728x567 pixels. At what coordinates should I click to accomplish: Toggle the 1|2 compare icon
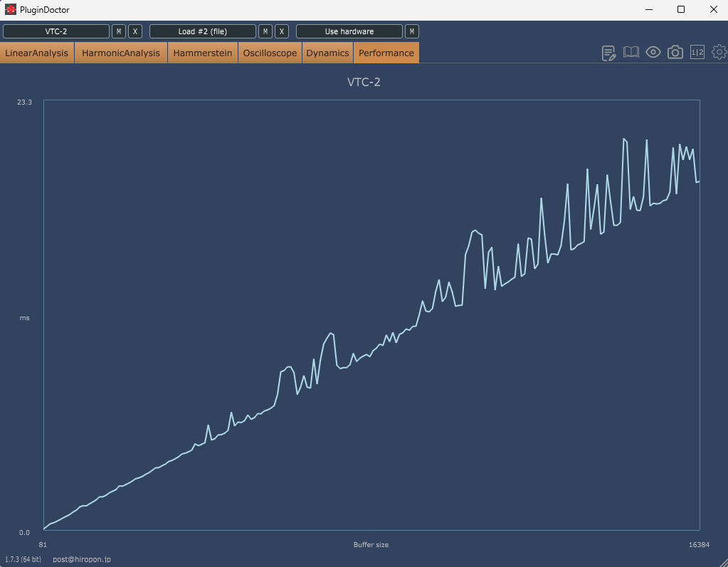click(697, 53)
